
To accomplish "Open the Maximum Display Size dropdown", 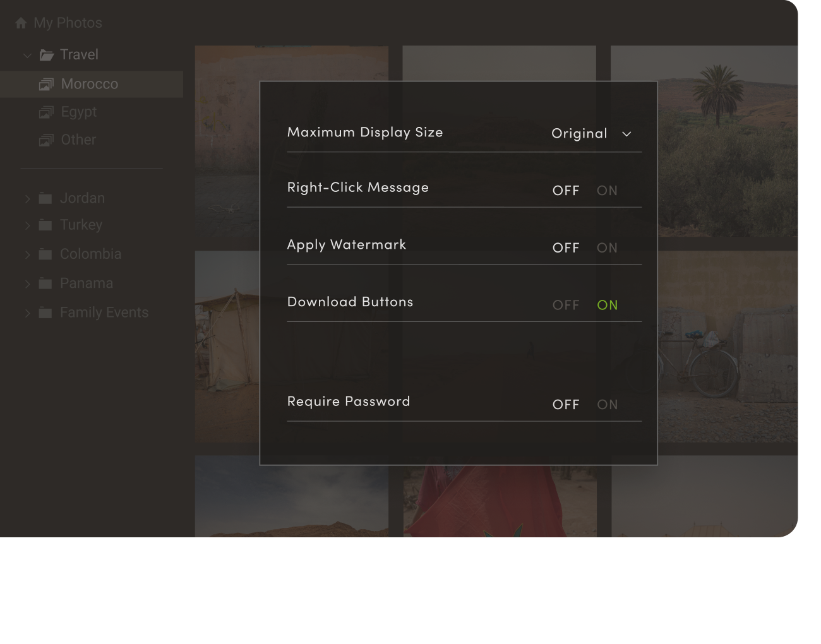I will pyautogui.click(x=591, y=134).
